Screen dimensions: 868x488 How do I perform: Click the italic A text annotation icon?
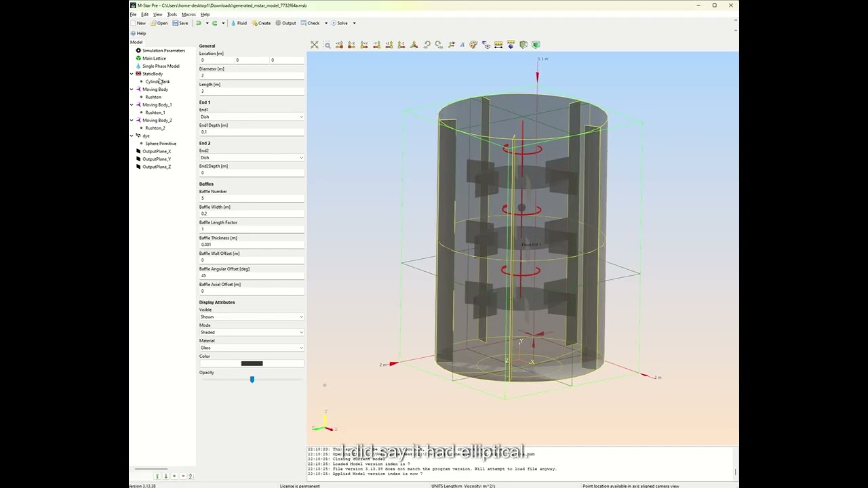pos(462,45)
